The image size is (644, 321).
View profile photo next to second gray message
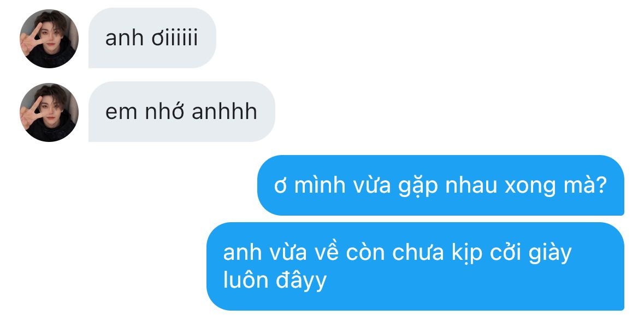[49, 112]
